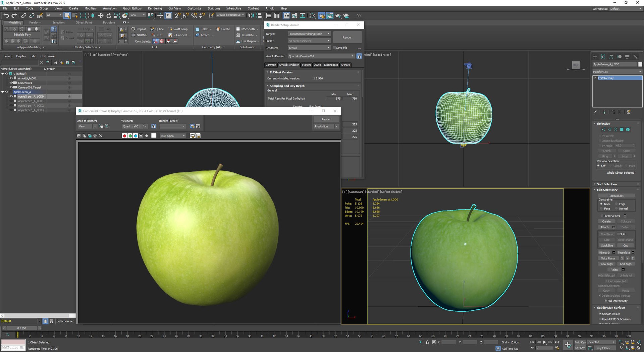Image resolution: width=644 pixels, height=352 pixels.
Task: Choose Element sub-object selection level
Action: 628,129
